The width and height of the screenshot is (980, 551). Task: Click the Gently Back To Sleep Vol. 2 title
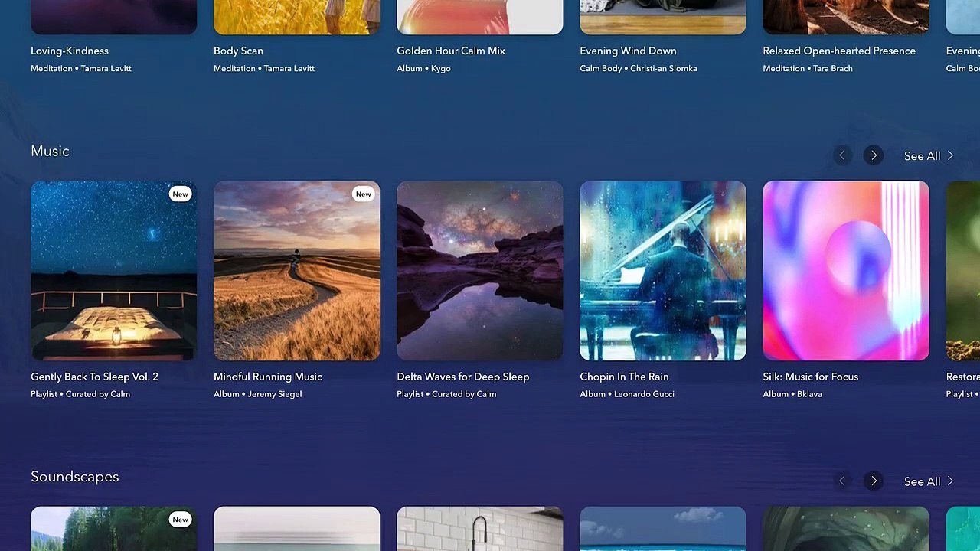(x=94, y=377)
